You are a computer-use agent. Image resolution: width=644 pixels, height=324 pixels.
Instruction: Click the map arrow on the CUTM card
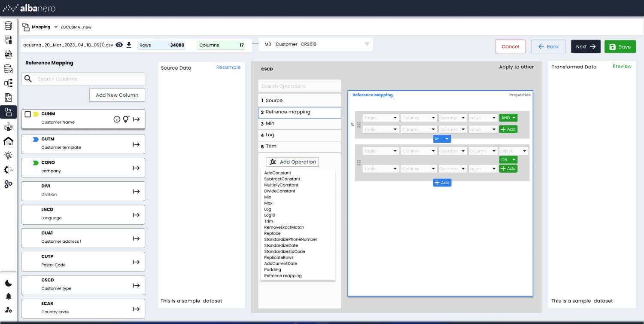[x=136, y=145]
